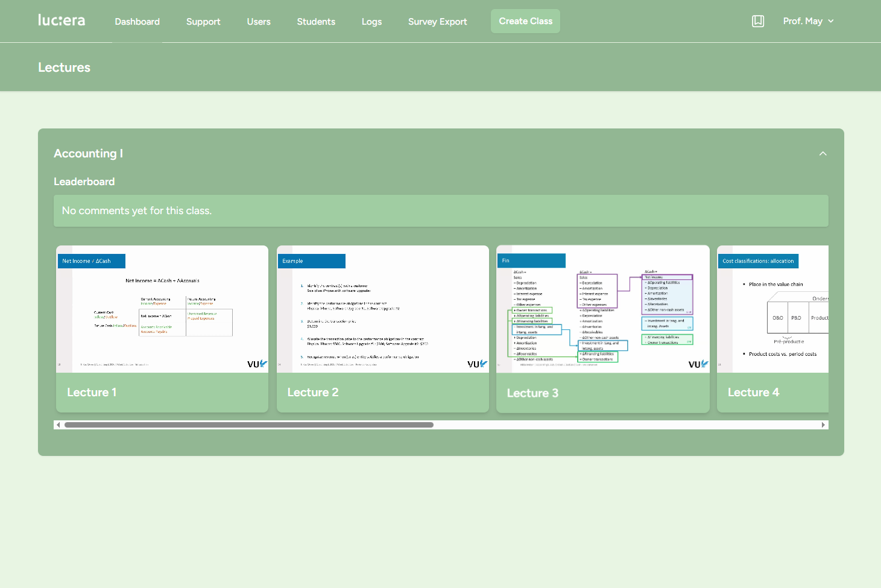881x588 pixels.
Task: Open the Lecture 2 slide thumbnail
Action: pos(383,309)
